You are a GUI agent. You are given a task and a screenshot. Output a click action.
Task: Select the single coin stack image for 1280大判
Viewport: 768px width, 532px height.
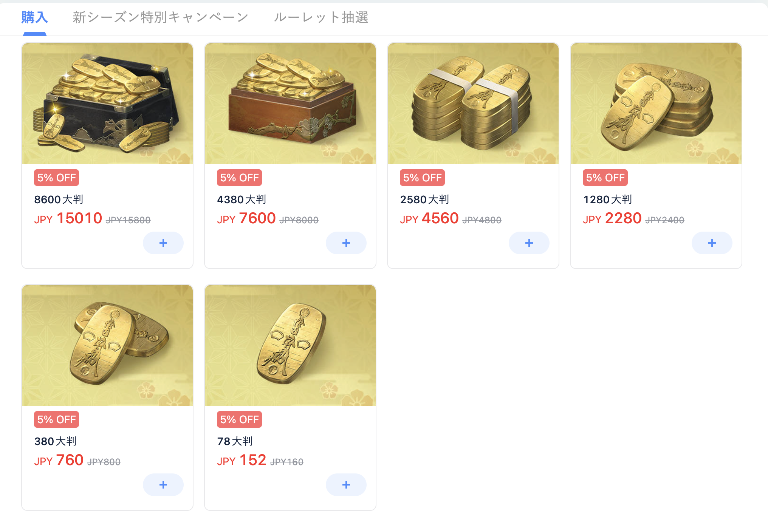coord(656,104)
